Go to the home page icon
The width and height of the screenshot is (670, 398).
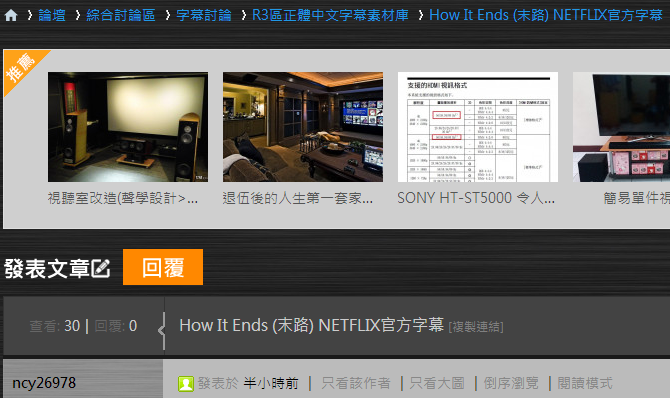(x=11, y=15)
